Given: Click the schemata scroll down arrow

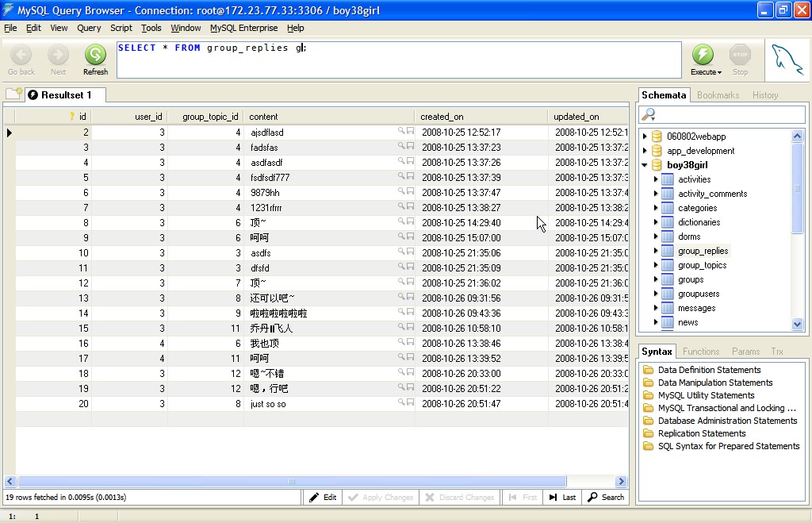Looking at the screenshot, I should click(x=797, y=324).
